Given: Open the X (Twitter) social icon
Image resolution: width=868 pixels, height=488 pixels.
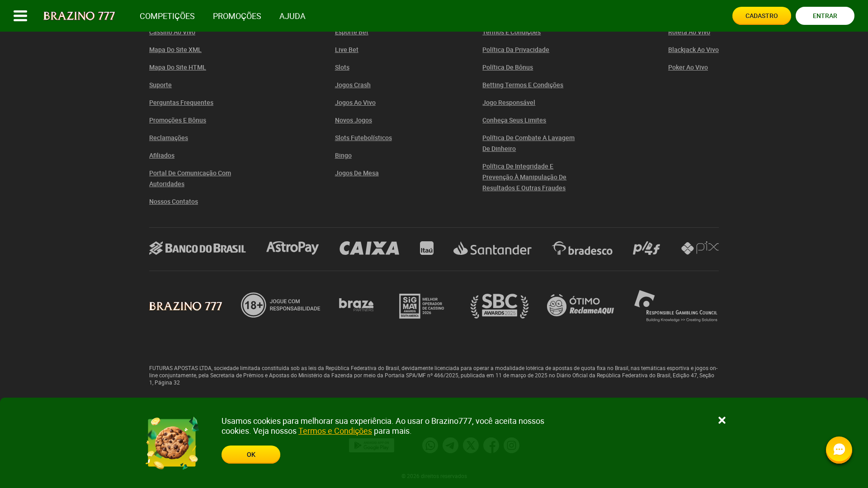Looking at the screenshot, I should (471, 446).
